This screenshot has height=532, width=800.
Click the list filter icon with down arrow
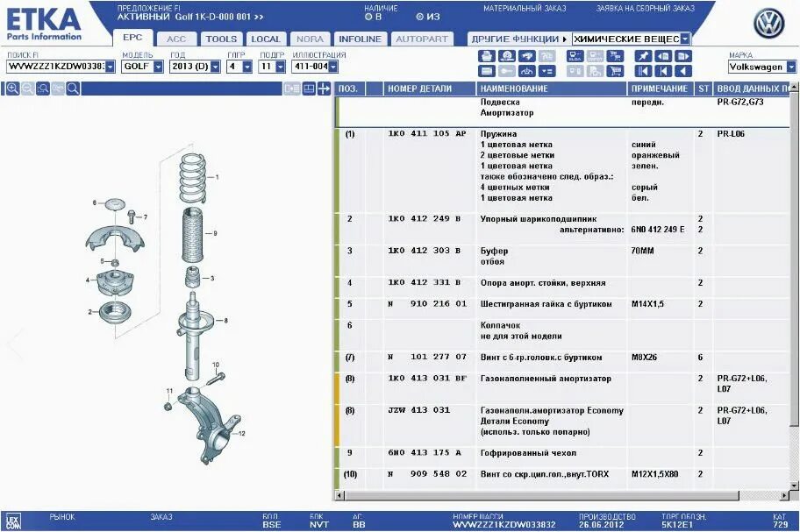pos(547,71)
